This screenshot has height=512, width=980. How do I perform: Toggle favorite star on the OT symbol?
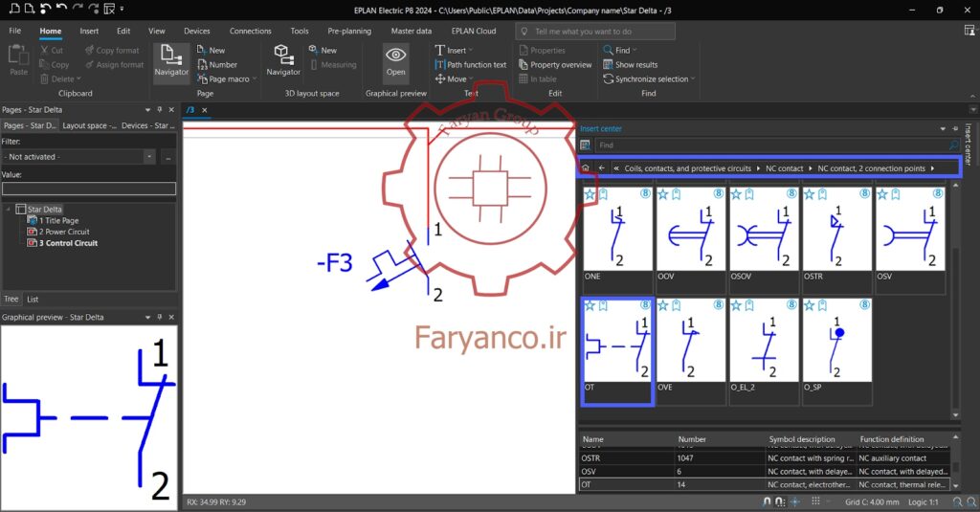pyautogui.click(x=590, y=305)
